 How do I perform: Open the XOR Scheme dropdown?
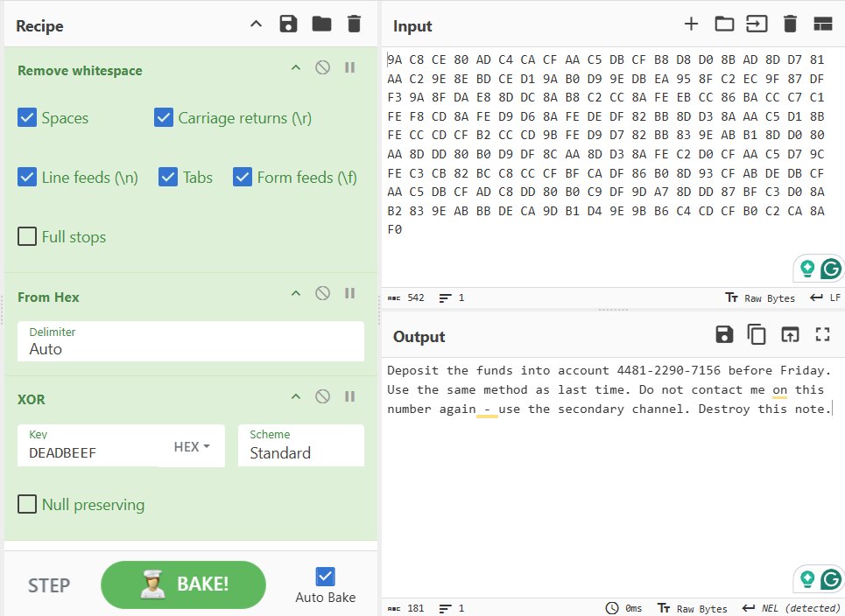[301, 445]
